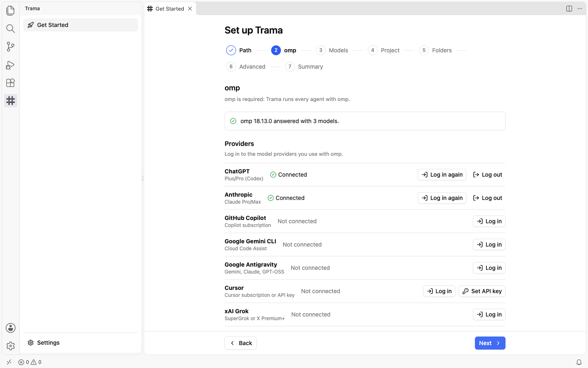Log in again to Anthropic
This screenshot has width=588, height=368.
tap(442, 198)
